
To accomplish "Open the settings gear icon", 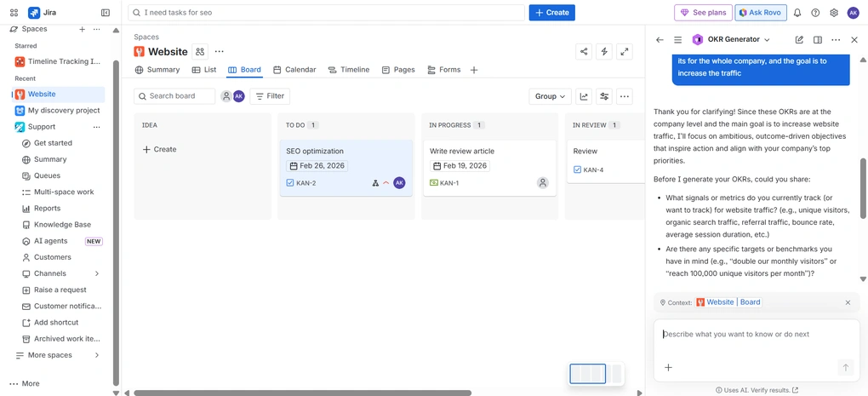I will [834, 13].
